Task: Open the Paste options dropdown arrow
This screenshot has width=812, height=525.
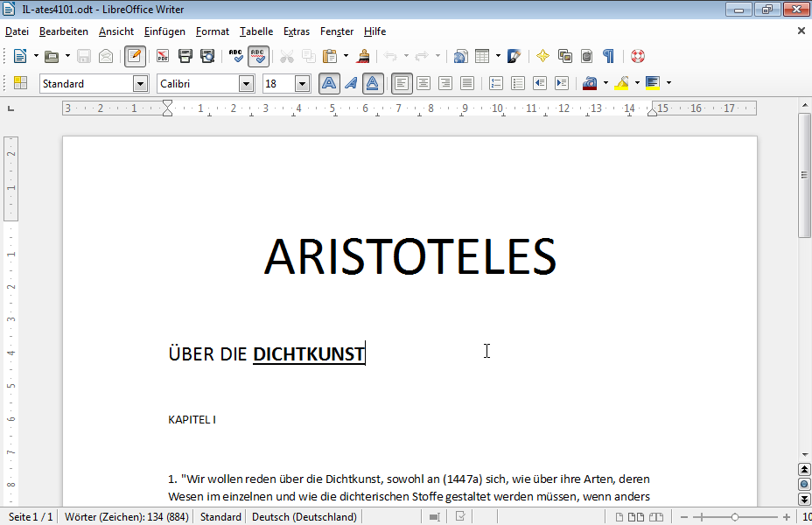Action: tap(346, 56)
